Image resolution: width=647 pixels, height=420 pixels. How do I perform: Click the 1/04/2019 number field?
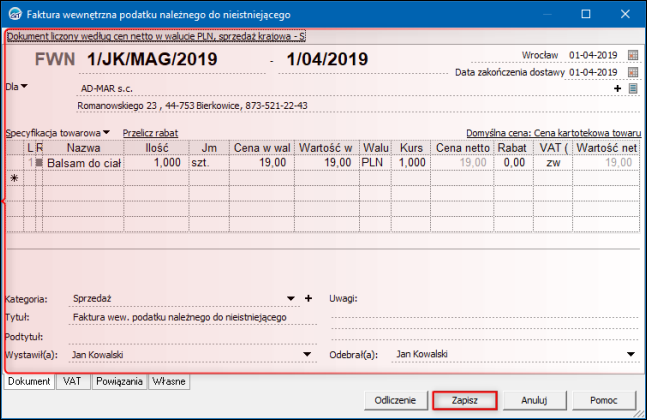click(363, 60)
